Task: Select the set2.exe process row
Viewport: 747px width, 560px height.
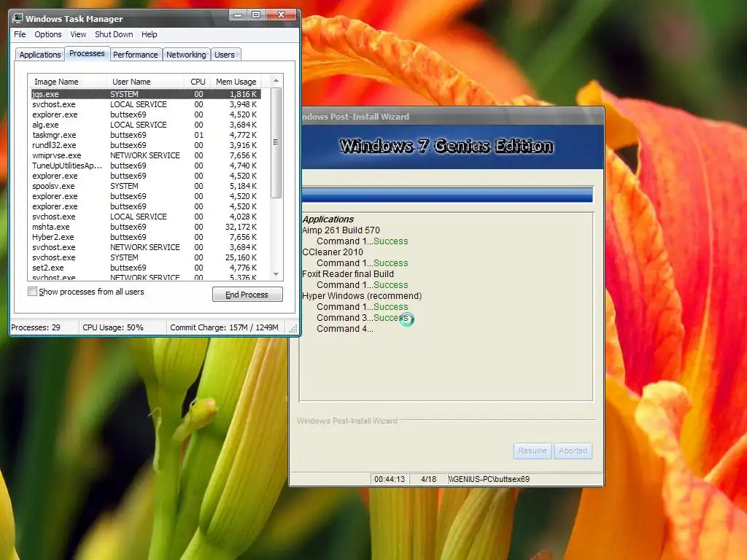Action: pyautogui.click(x=146, y=268)
